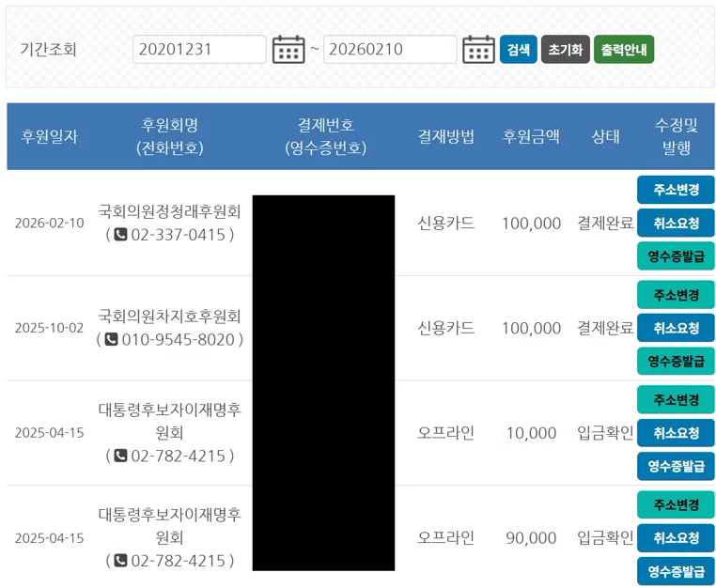This screenshot has width=716, height=588.
Task: Click 취소요청 for the 2026-02-10 donation
Action: coord(676,223)
